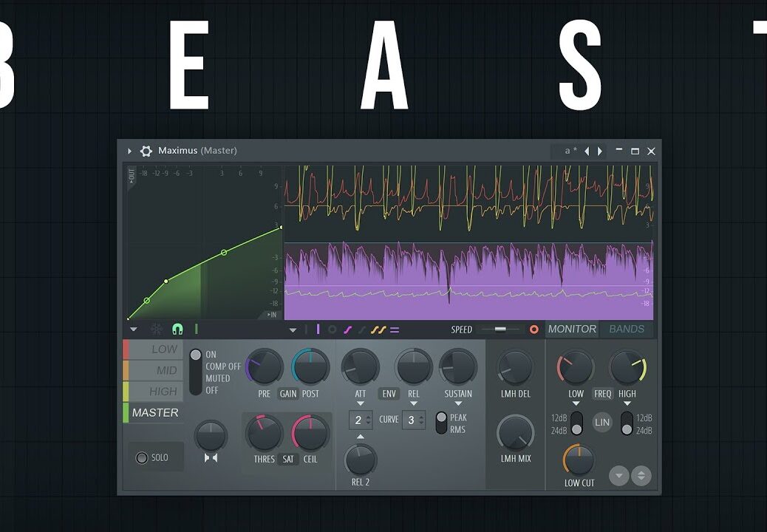The height and width of the screenshot is (532, 767).
Task: Open the display options dropdown arrow
Action: point(293,330)
